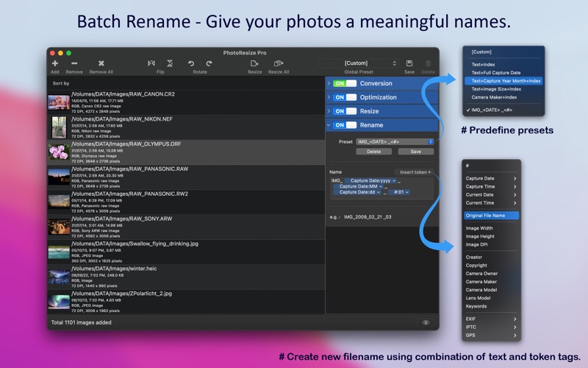Click the vertical Flip icon
Screen dimensions: 588x368
tap(170, 63)
